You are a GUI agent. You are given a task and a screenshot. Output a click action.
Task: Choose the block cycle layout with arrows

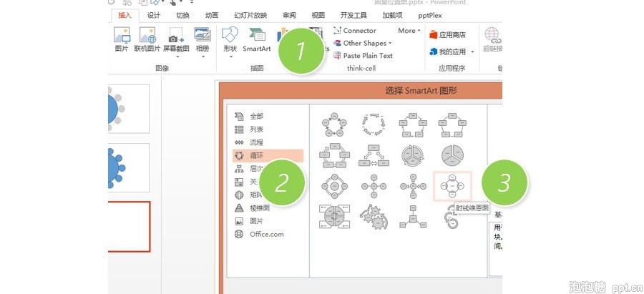413,125
